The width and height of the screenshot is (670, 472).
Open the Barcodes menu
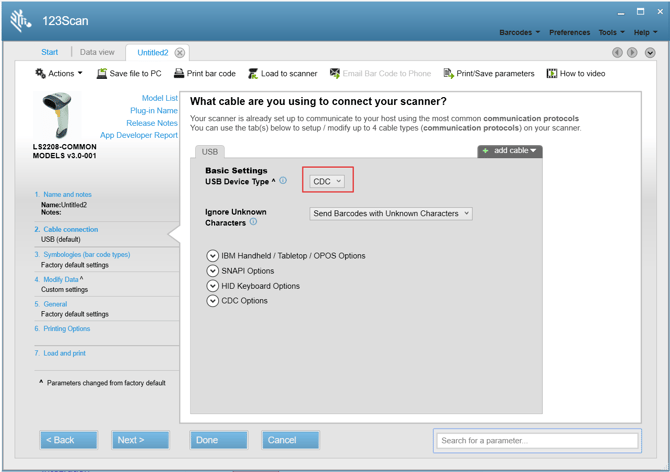coord(519,32)
